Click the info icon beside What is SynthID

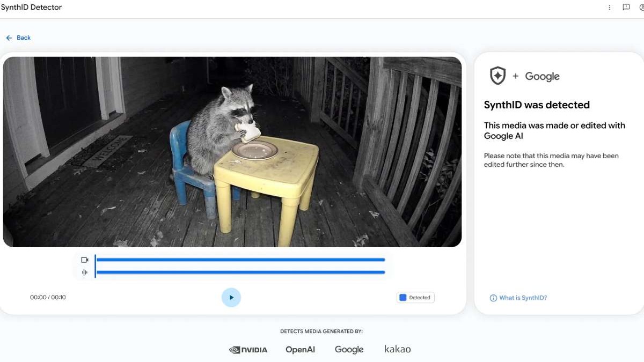tap(493, 298)
